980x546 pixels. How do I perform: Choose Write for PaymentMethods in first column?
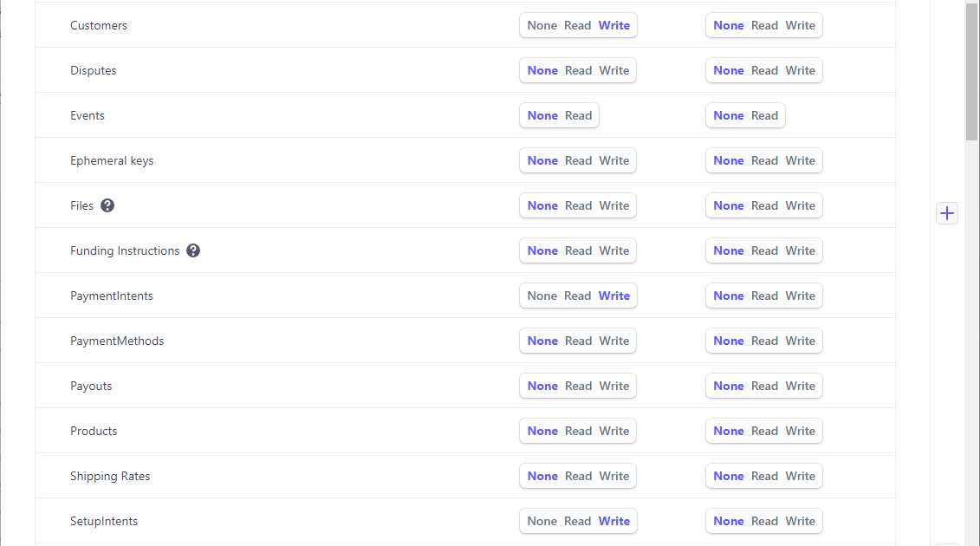click(614, 341)
